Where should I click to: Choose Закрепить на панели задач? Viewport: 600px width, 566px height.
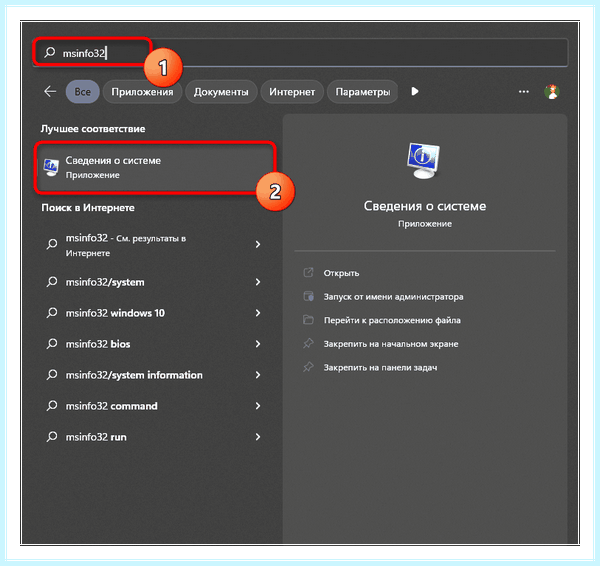click(380, 368)
